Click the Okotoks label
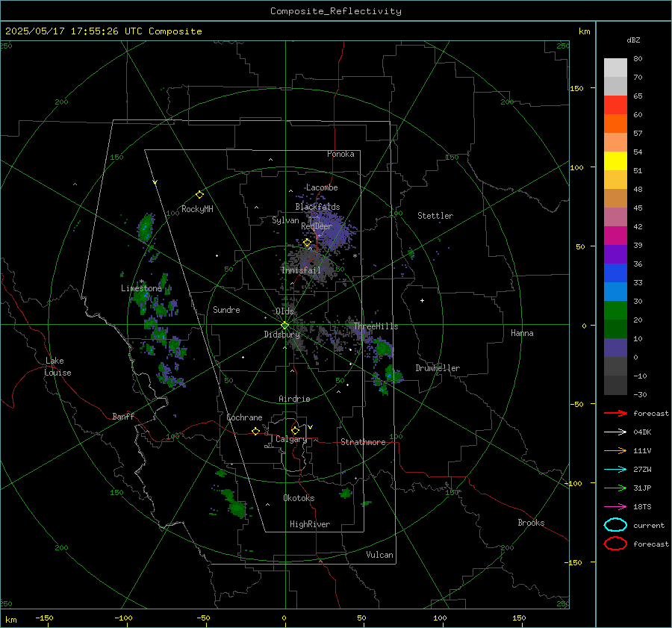 tap(299, 497)
